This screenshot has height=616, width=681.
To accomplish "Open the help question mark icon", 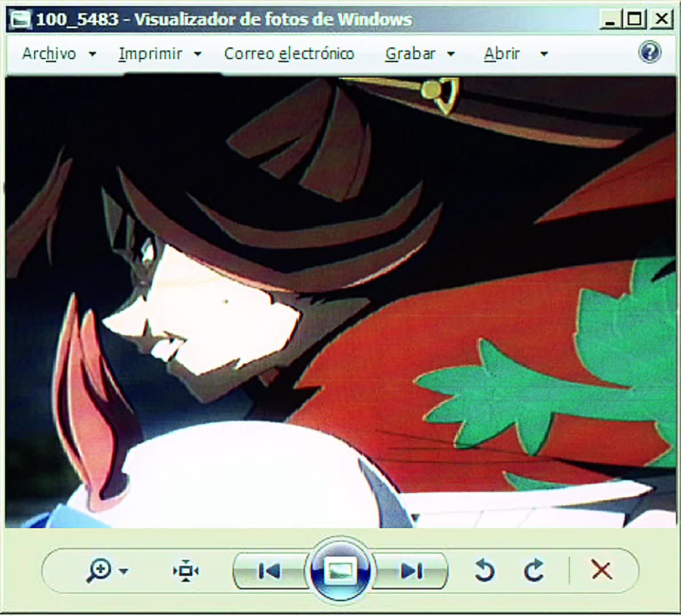I will (x=650, y=52).
